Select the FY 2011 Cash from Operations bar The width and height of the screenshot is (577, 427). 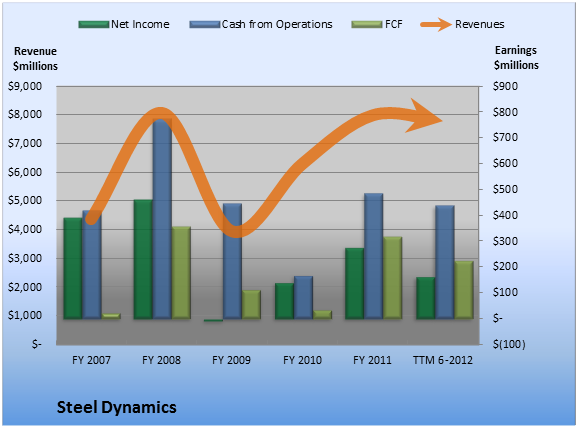click(x=374, y=256)
